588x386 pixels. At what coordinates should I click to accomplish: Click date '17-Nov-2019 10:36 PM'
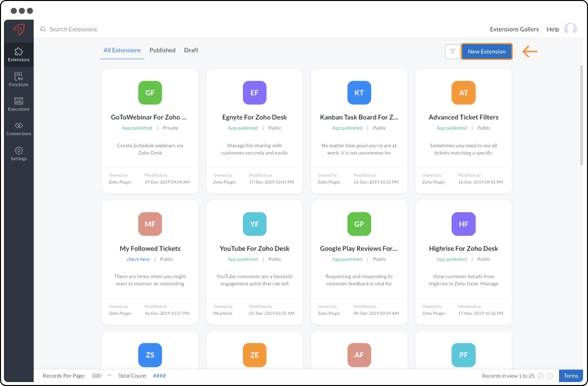(x=480, y=313)
